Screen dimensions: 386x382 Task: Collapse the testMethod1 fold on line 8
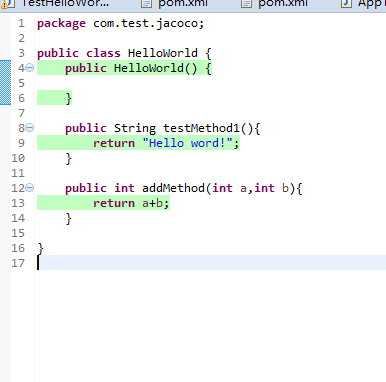point(30,128)
